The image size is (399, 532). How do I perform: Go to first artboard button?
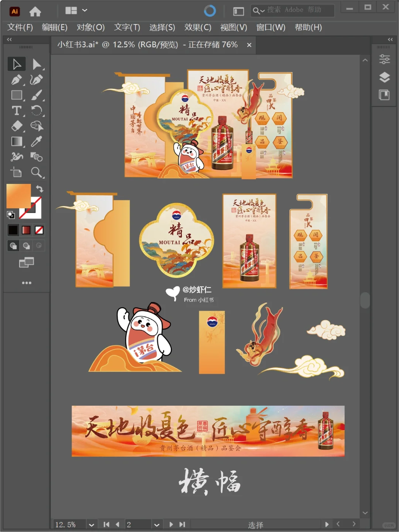[106, 524]
